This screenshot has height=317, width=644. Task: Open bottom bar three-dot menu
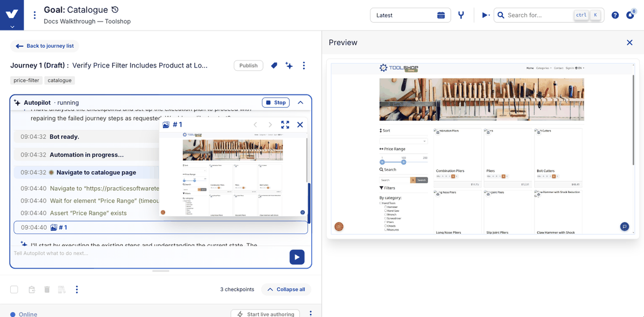(x=311, y=314)
